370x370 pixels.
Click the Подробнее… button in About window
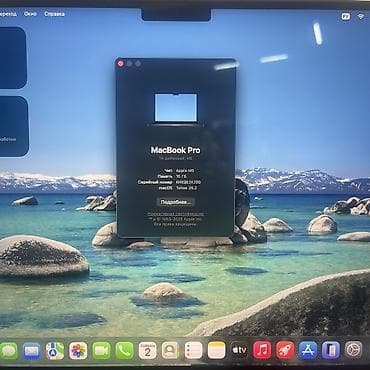pyautogui.click(x=176, y=202)
